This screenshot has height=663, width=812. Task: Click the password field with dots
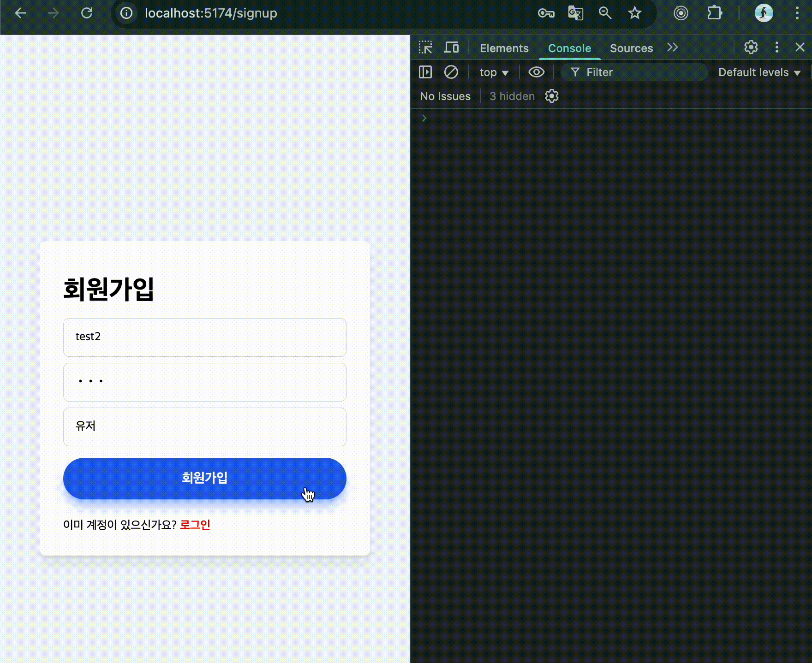[x=205, y=382]
